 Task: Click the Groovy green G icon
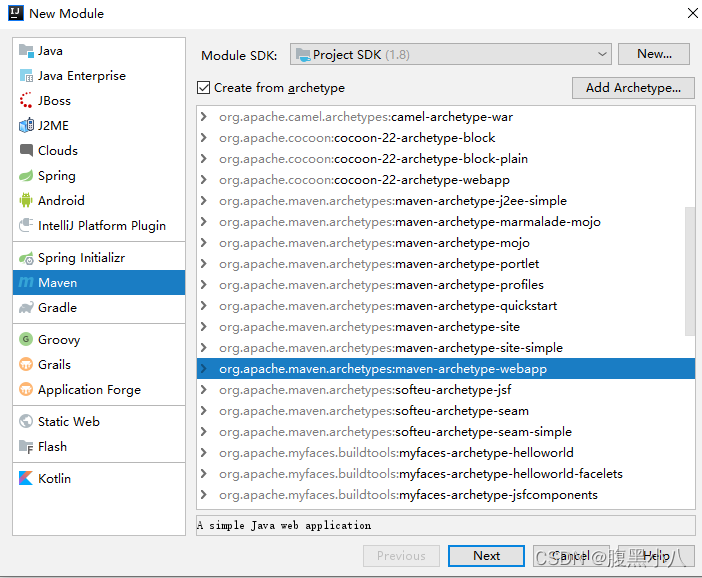pos(26,339)
